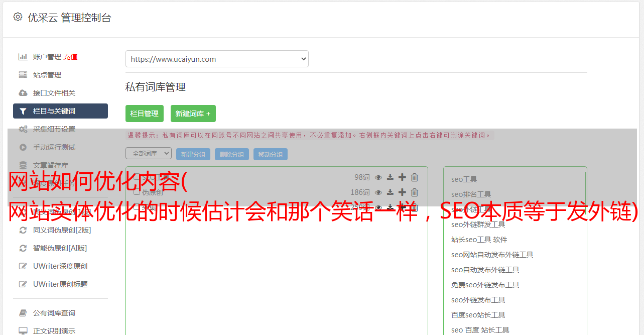644x335 pixels.
Task: Click the database icon for 文章暂存库
Action: tap(23, 165)
